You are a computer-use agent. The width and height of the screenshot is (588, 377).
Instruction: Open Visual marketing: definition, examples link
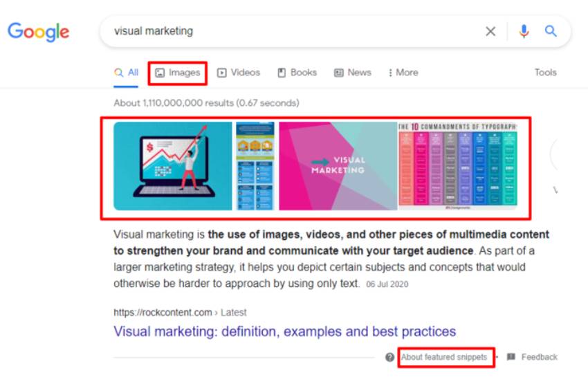[284, 331]
